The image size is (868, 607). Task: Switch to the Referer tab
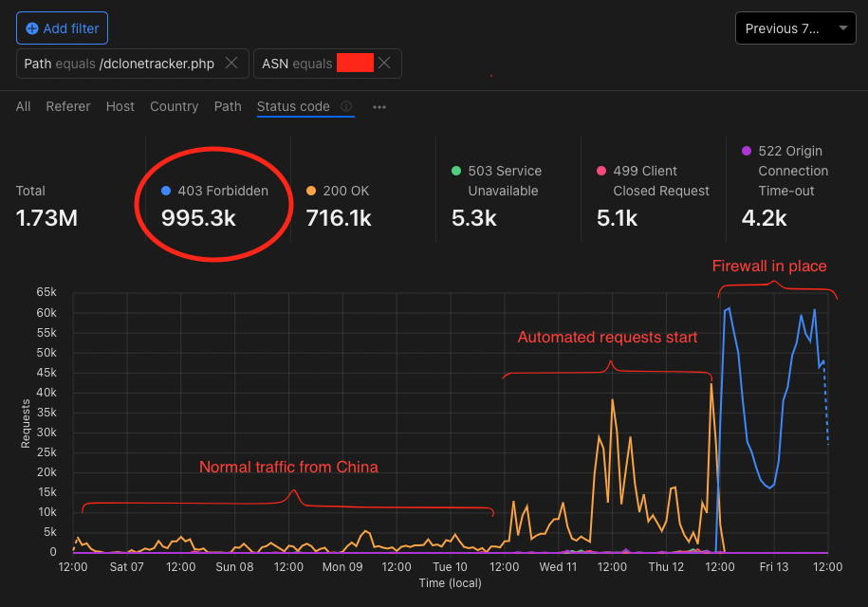coord(67,106)
